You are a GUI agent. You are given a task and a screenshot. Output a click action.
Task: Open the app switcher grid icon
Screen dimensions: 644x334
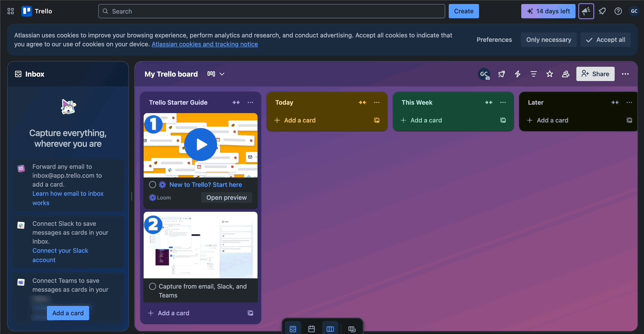coord(11,11)
